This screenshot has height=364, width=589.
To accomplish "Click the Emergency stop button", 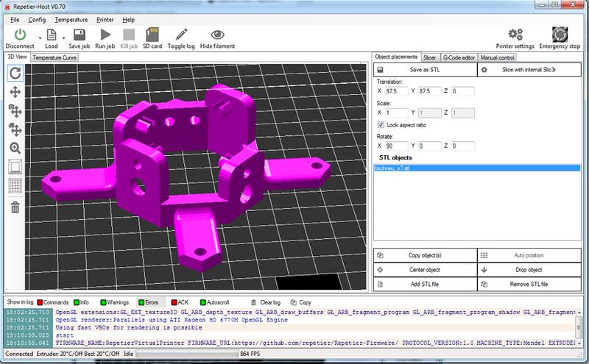I will coord(565,34).
